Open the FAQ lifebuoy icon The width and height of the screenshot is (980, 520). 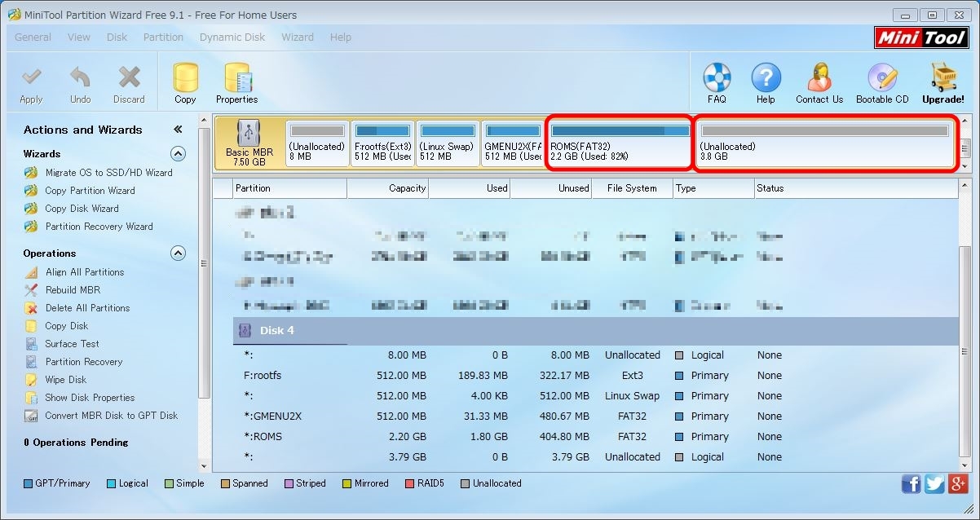click(717, 78)
